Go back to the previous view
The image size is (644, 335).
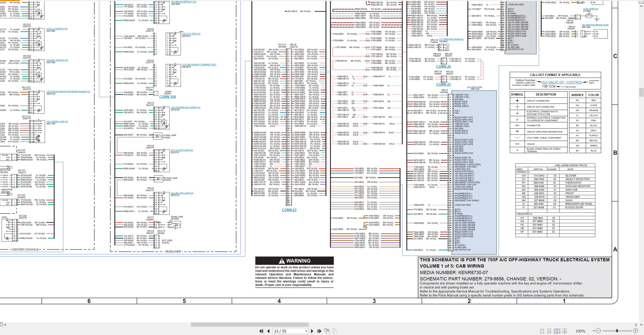pos(327,331)
